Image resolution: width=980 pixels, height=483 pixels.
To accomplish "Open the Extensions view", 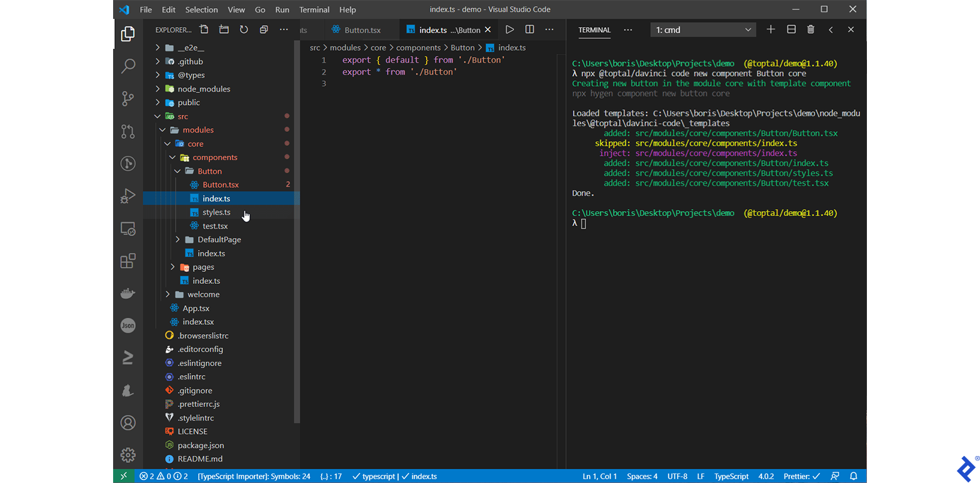I will 128,261.
